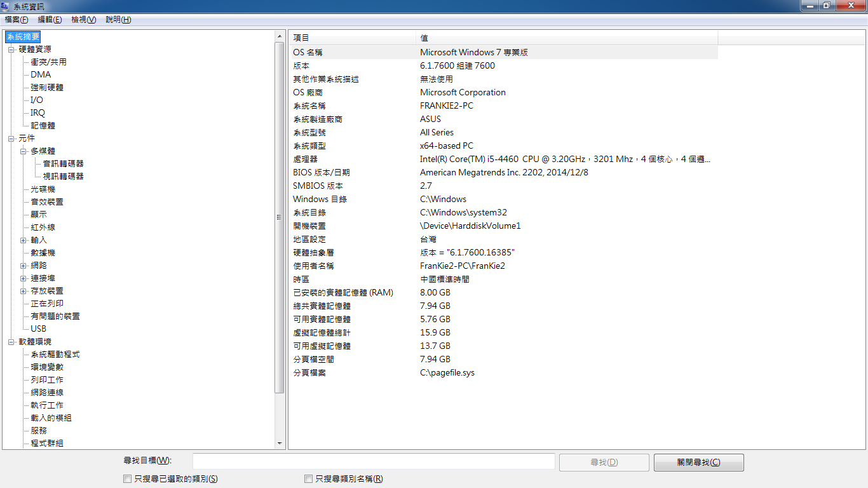This screenshot has width=868, height=488.
Task: Select DMA tree item
Action: (41, 75)
